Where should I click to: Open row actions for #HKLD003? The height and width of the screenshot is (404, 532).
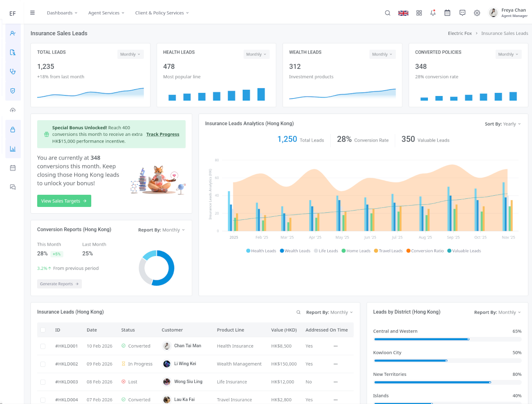point(336,382)
